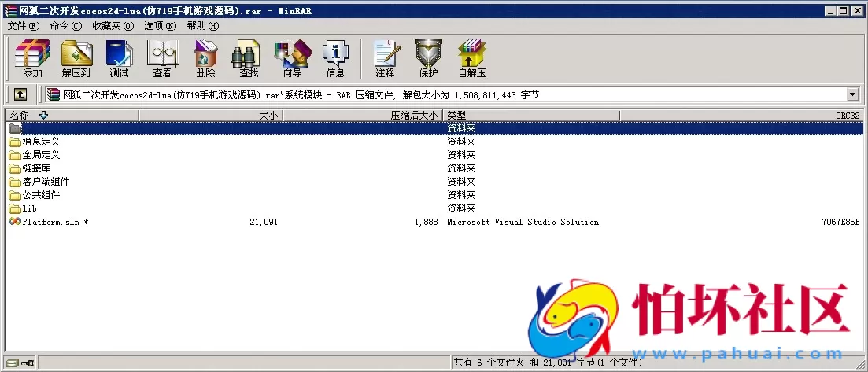Sort by 压缩后大小 column header
The image size is (868, 372).
coord(363,115)
